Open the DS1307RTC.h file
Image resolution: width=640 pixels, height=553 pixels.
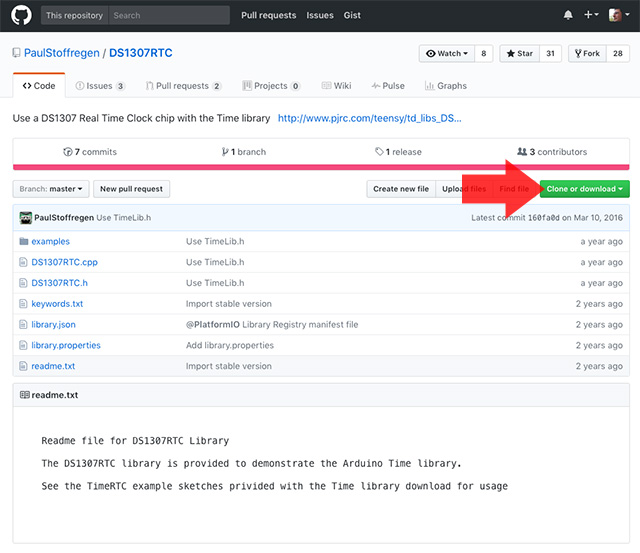click(60, 283)
